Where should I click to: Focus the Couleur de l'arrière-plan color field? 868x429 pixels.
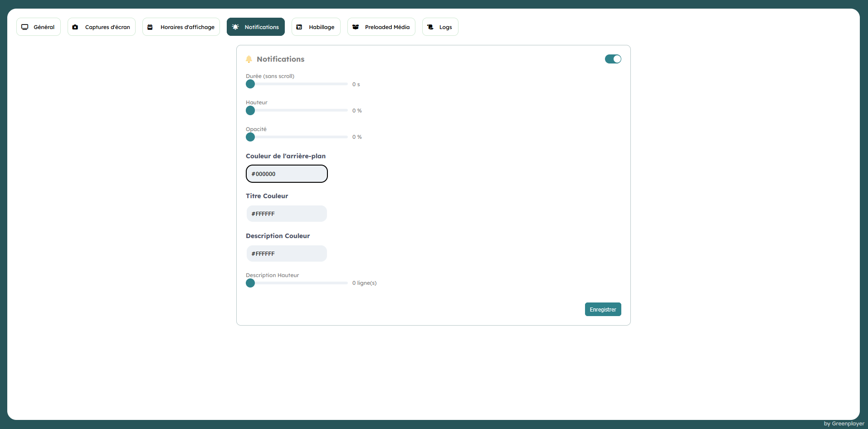click(287, 174)
